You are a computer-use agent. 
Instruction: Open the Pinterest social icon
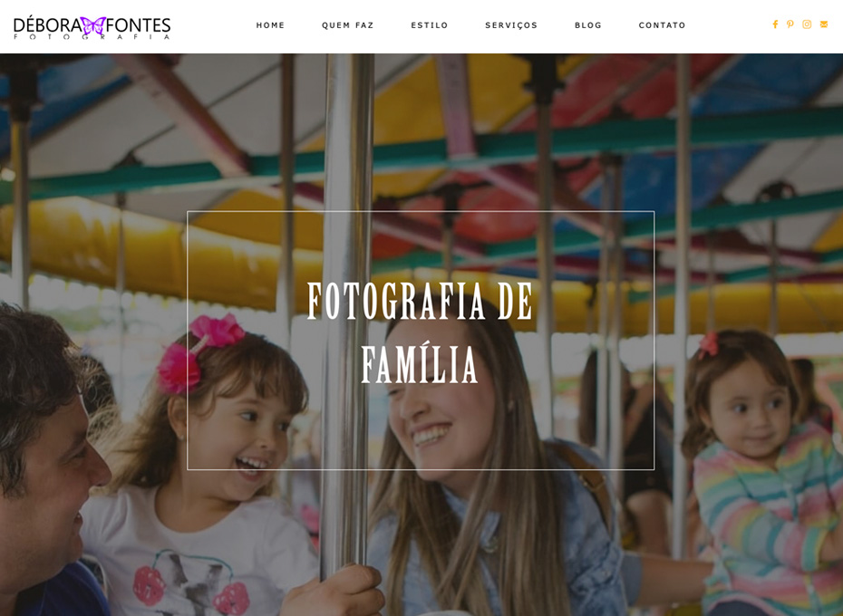tap(790, 24)
